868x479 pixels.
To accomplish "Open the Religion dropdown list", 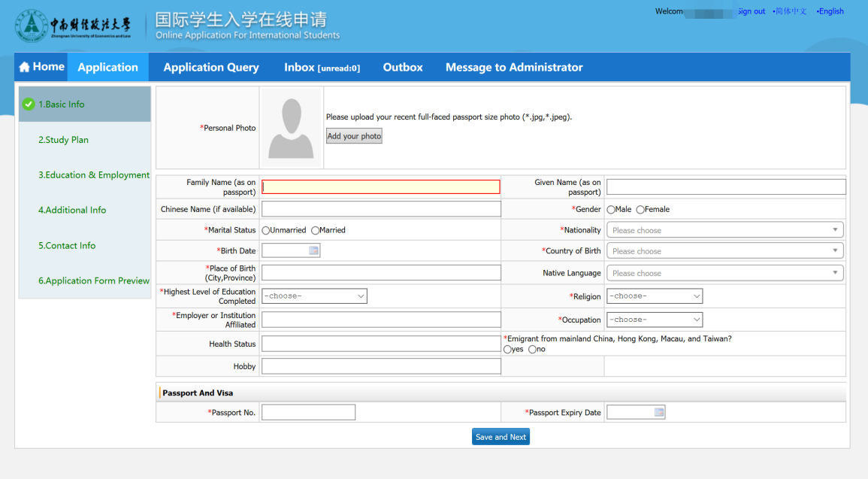I will click(x=655, y=296).
